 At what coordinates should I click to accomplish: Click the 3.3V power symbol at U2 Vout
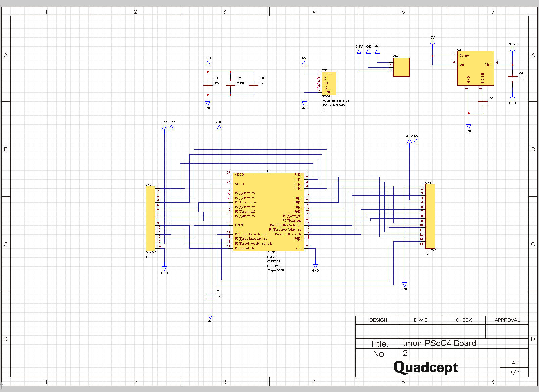click(x=512, y=49)
